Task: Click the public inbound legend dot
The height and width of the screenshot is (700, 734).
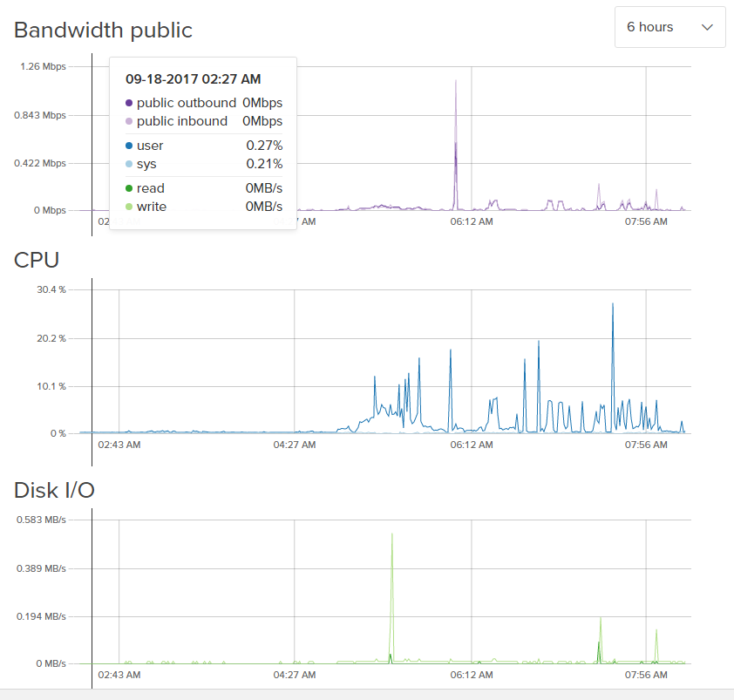Action: tap(131, 120)
